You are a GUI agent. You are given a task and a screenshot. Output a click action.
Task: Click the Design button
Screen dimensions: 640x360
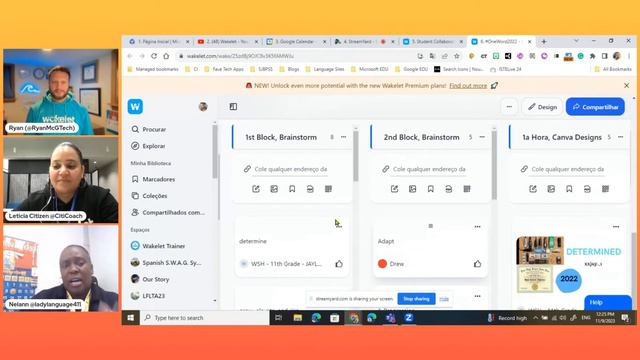542,107
